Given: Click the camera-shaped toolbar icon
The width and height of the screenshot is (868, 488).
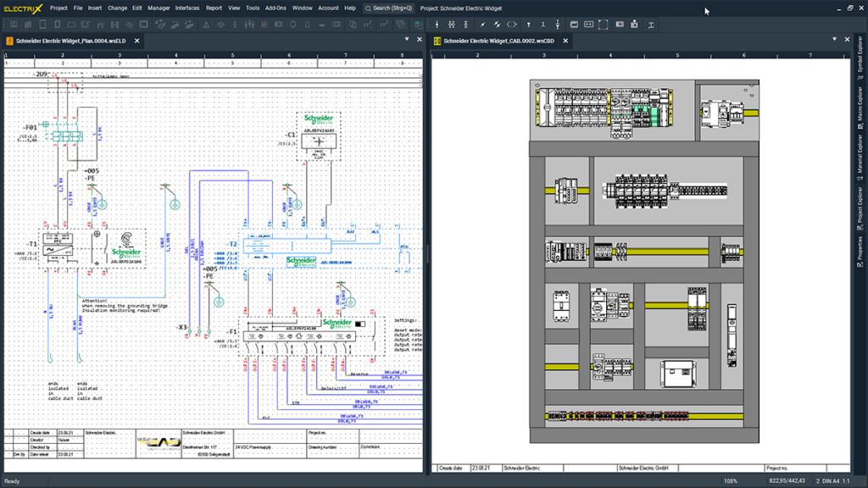Looking at the screenshot, I should (x=634, y=25).
